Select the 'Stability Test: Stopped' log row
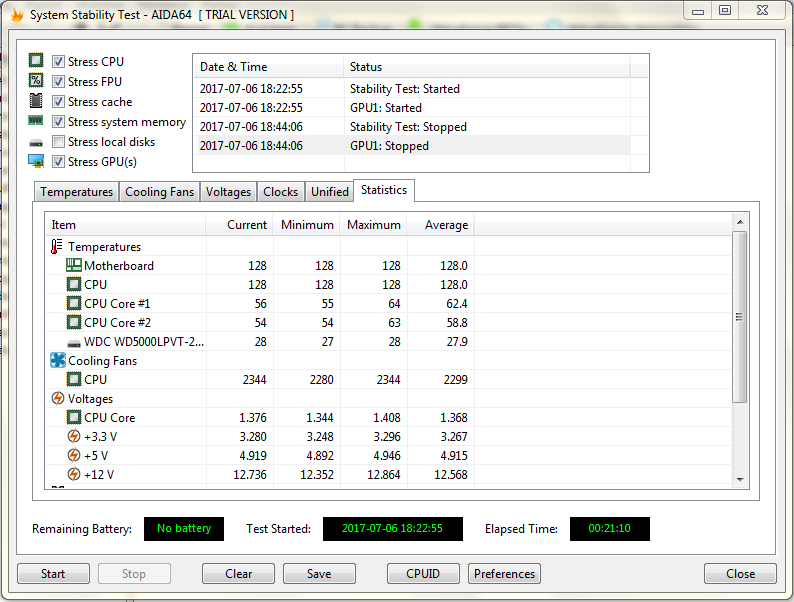 pyautogui.click(x=412, y=127)
